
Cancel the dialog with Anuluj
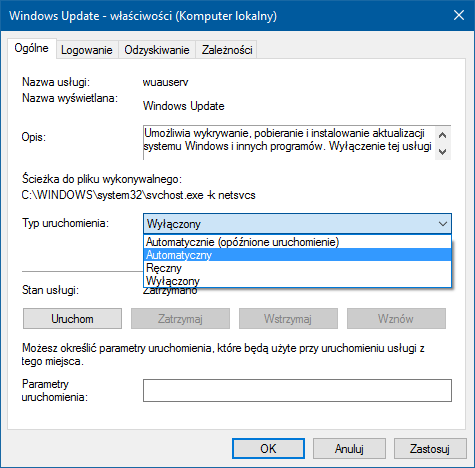coord(349,449)
